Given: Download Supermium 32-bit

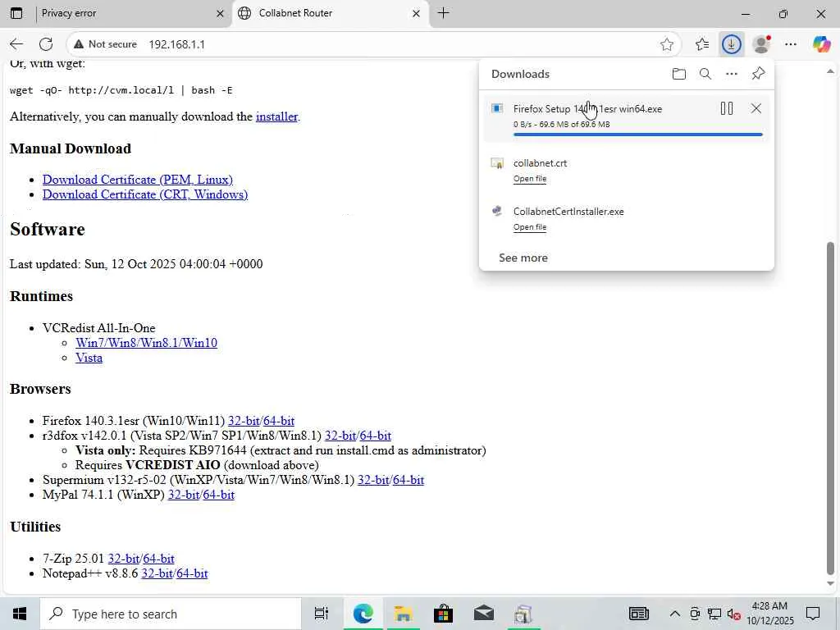Looking at the screenshot, I should (x=373, y=480).
